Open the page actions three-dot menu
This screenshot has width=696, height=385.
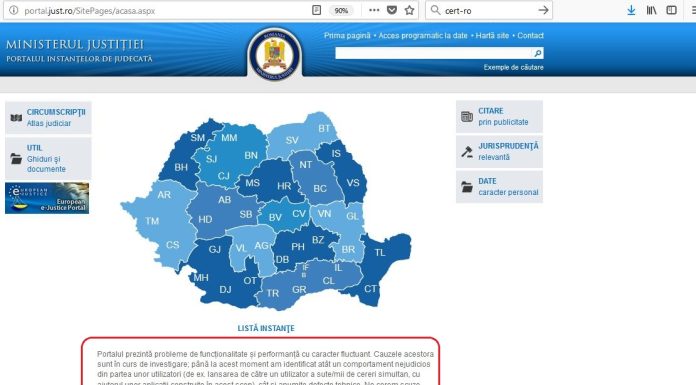(374, 10)
